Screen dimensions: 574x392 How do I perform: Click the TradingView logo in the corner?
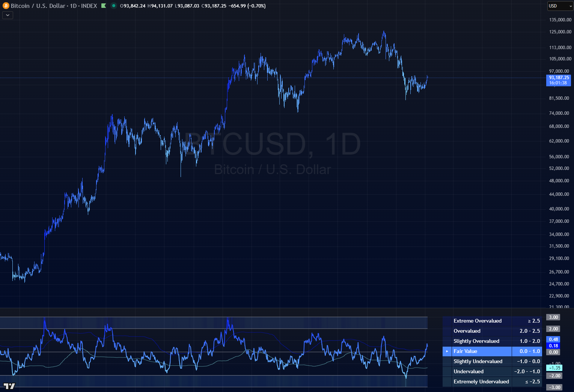click(9, 386)
